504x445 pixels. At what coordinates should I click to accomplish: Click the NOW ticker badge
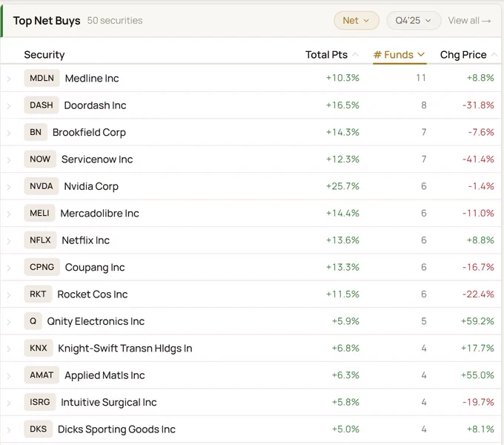40,159
